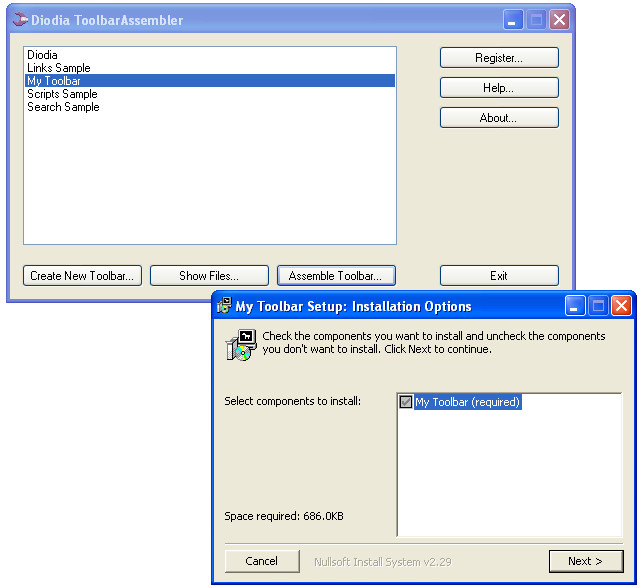
Task: Open the Register... dialog
Action: [499, 58]
